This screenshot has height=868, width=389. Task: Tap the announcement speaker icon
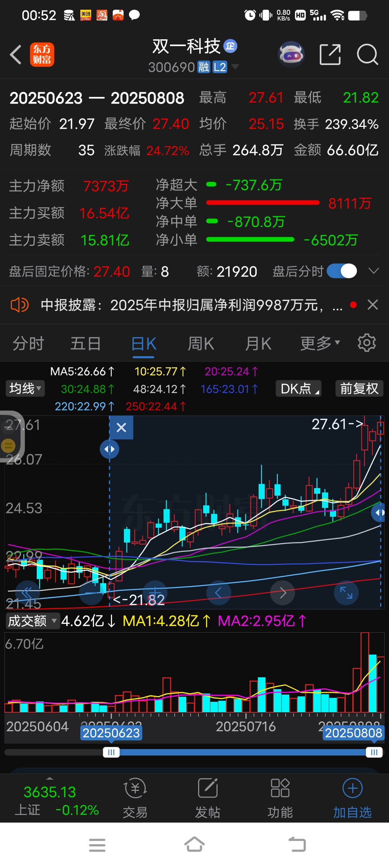pos(19,305)
